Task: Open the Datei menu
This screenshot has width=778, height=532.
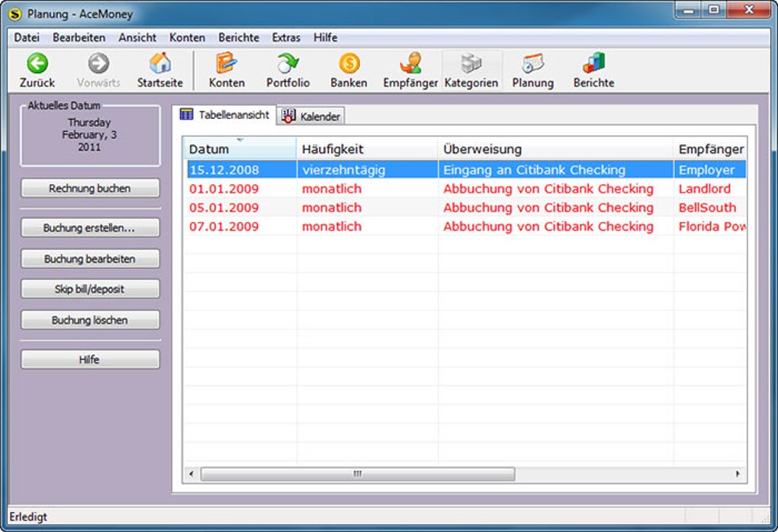Action: tap(27, 37)
